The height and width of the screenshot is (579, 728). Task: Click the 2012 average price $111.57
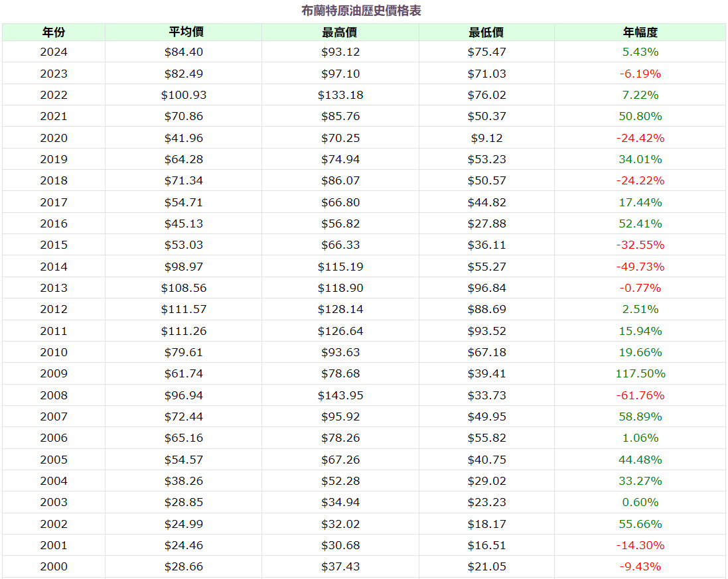pyautogui.click(x=184, y=309)
